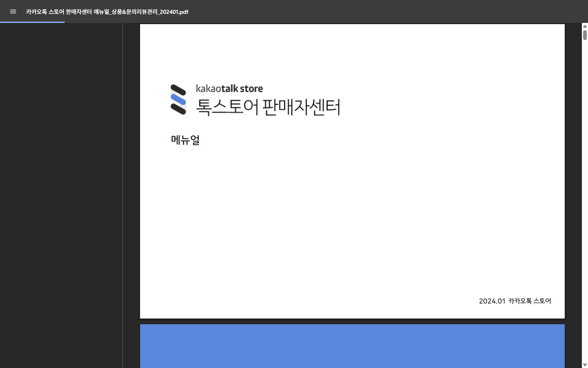Screen dimensions: 588x368
Task: Click the PDF file name title
Action: (107, 12)
